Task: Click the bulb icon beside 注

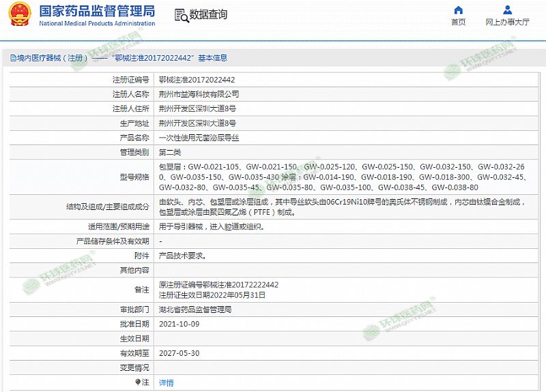Action: coord(139,382)
